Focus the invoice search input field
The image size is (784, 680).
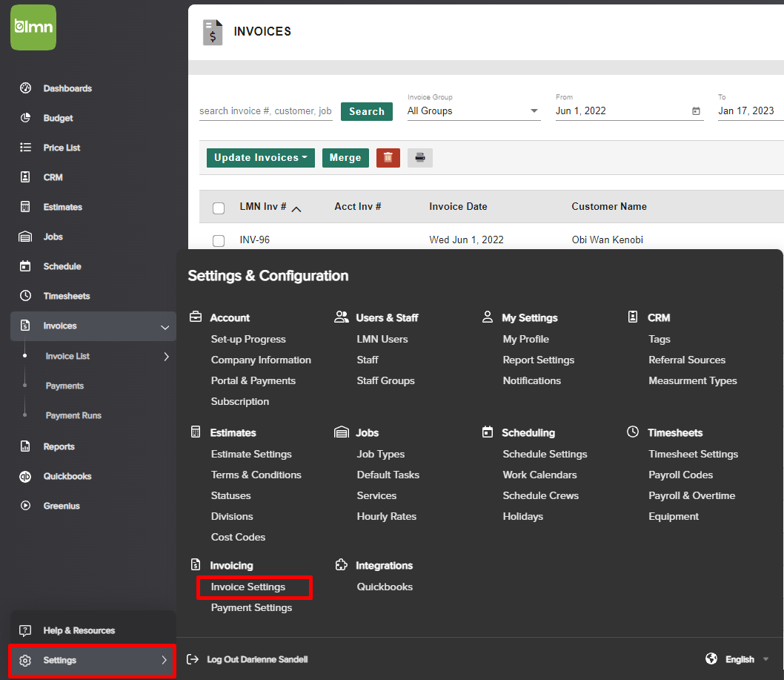[x=265, y=111]
